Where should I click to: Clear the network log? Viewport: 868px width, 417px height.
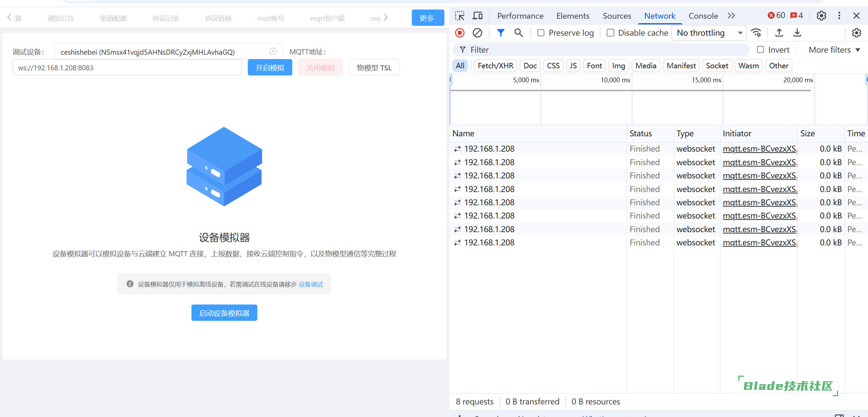(477, 33)
